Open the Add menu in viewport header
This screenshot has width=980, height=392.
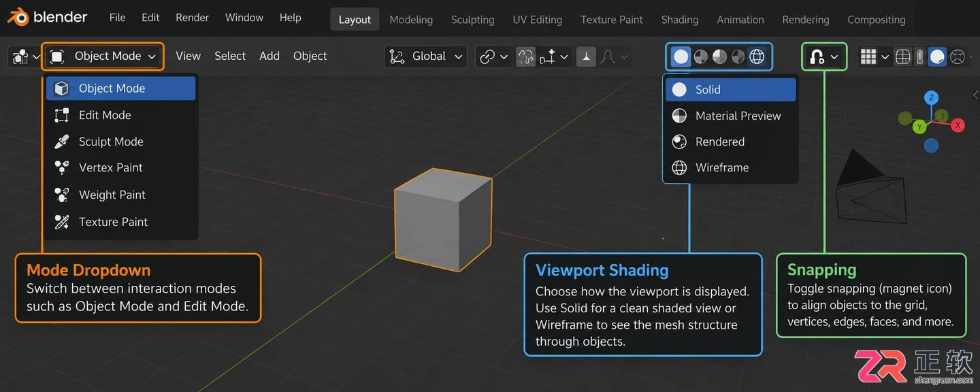pos(269,56)
